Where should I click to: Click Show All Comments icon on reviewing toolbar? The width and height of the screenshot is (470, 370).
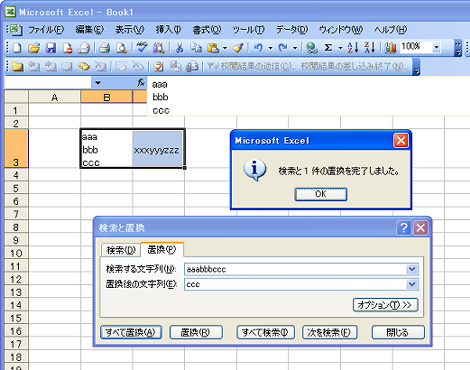pos(83,66)
